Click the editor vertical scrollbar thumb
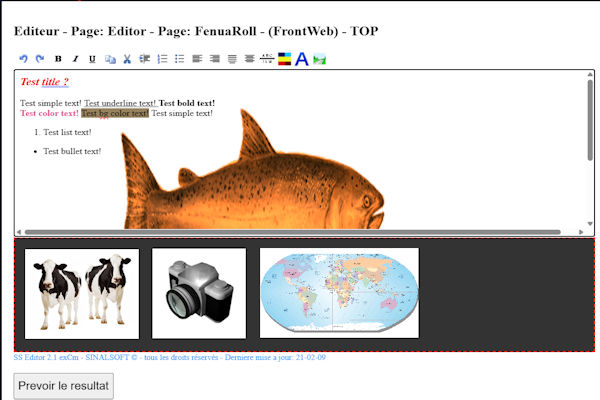Screen dimensions: 600x400 click(590, 120)
